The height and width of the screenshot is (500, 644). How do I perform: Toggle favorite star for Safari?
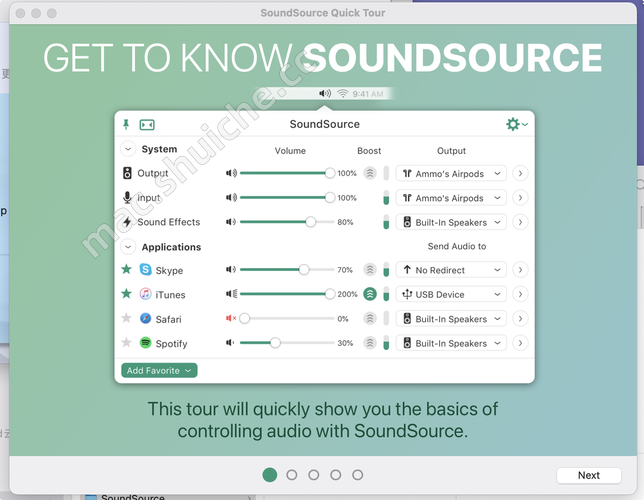point(126,319)
